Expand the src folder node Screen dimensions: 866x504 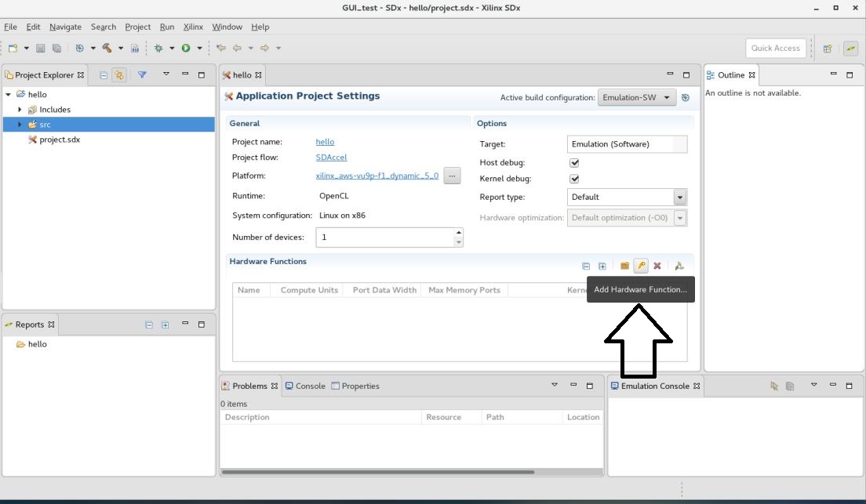click(x=20, y=124)
